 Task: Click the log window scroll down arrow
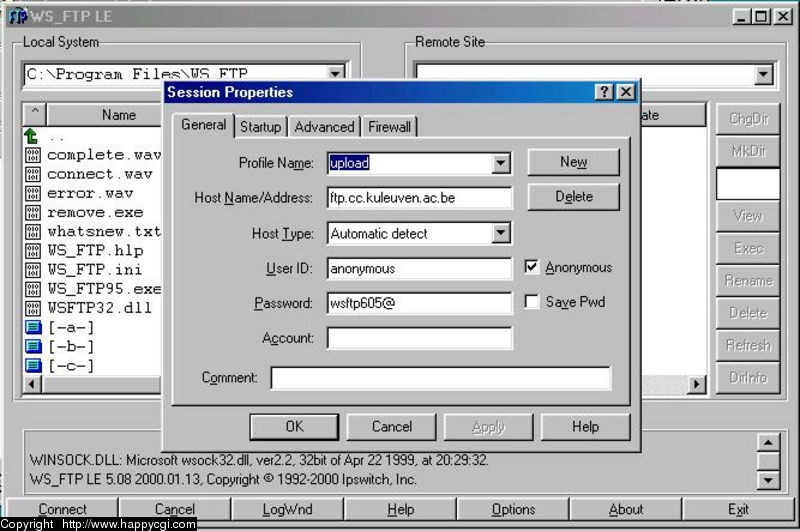(x=768, y=480)
